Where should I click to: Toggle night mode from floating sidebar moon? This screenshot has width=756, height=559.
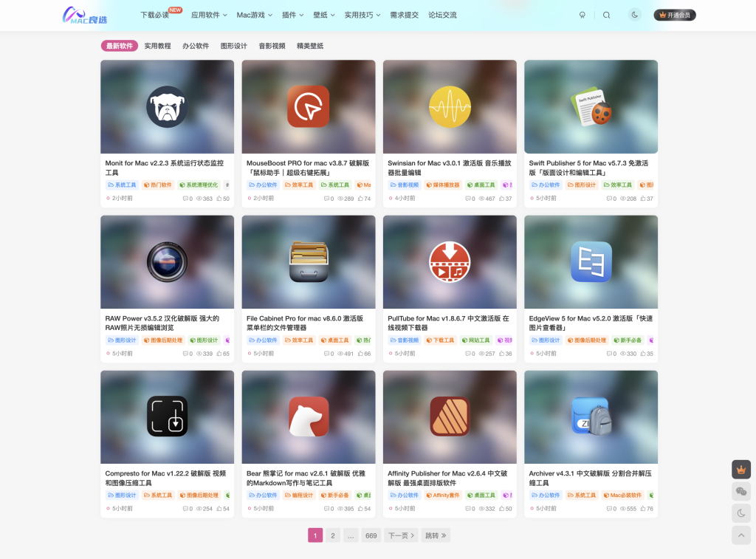click(740, 513)
